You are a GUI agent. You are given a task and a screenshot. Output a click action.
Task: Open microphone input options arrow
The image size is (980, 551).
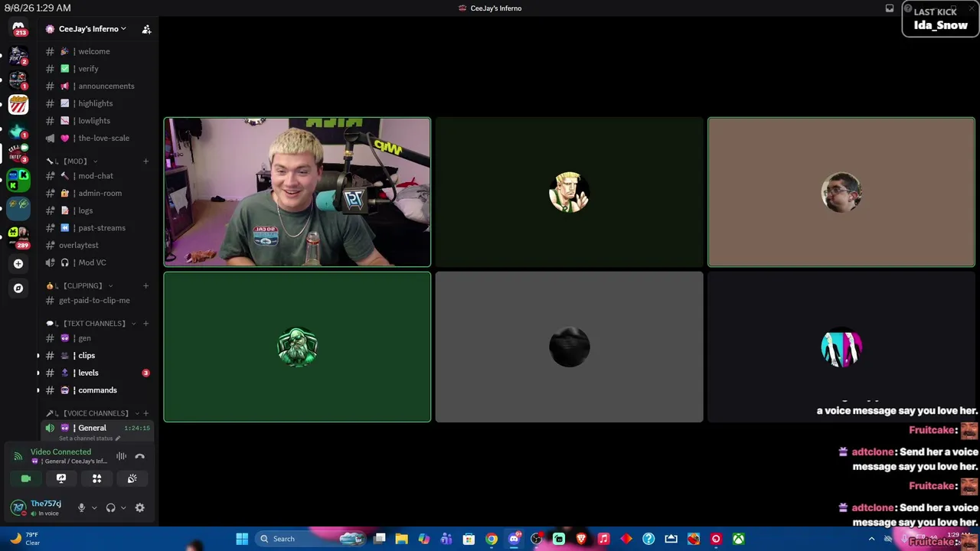click(94, 507)
